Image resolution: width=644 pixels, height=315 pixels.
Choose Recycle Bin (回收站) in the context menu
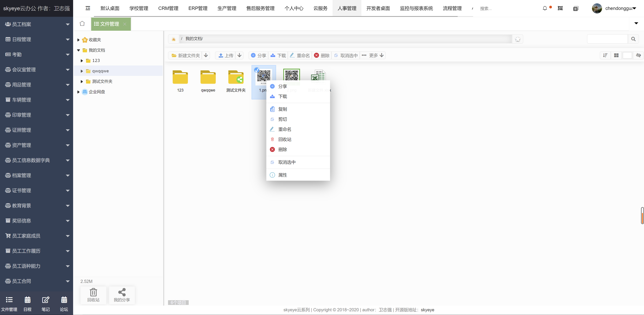(x=298, y=139)
